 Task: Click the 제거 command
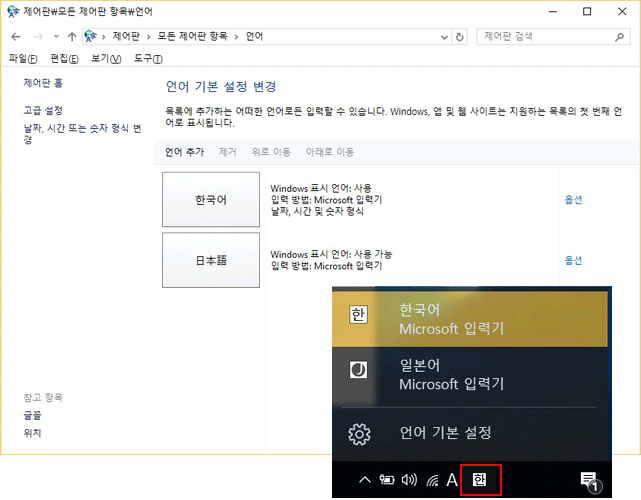click(228, 152)
